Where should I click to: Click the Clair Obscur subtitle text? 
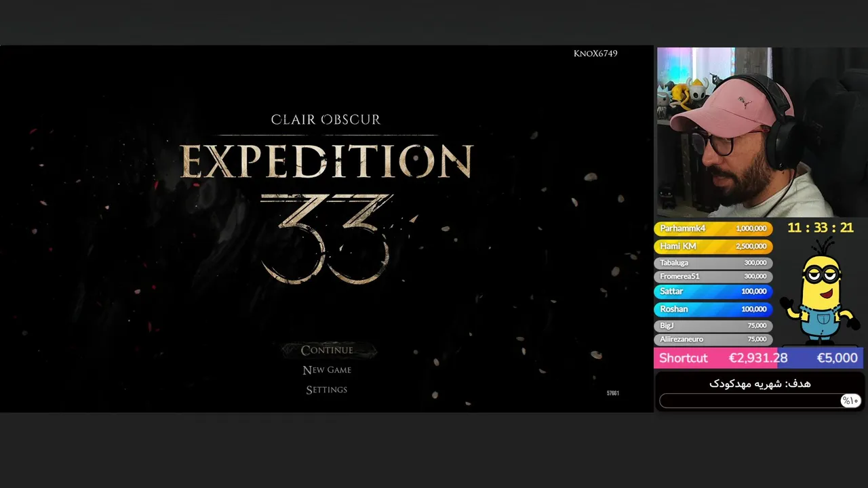(325, 119)
